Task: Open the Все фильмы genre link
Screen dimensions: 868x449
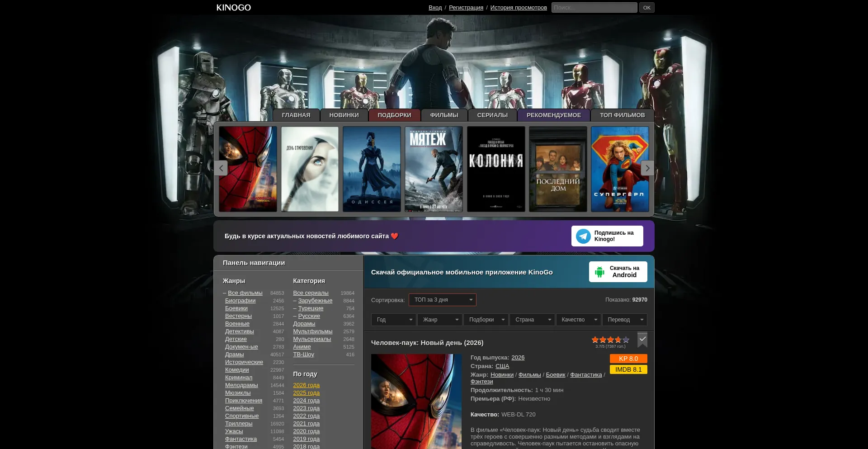Action: (245, 293)
